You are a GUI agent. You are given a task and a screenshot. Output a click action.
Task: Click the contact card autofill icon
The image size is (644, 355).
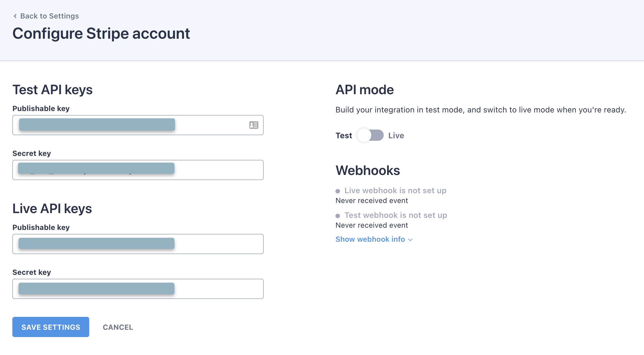(254, 125)
